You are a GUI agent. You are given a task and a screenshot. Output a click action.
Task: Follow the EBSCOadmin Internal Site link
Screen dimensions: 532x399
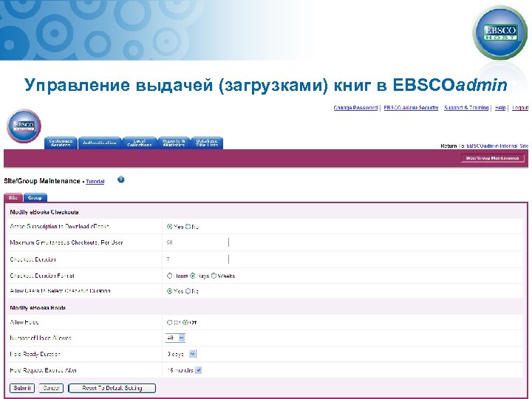tap(497, 146)
